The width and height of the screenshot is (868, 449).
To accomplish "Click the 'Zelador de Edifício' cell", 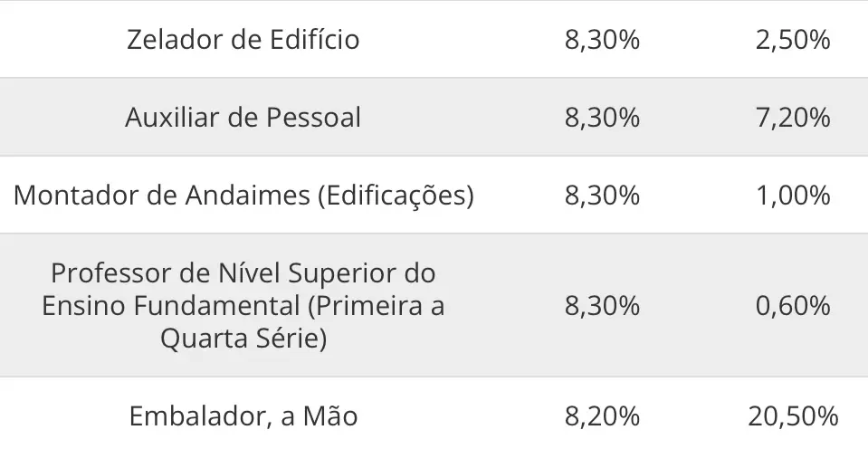I will click(243, 40).
